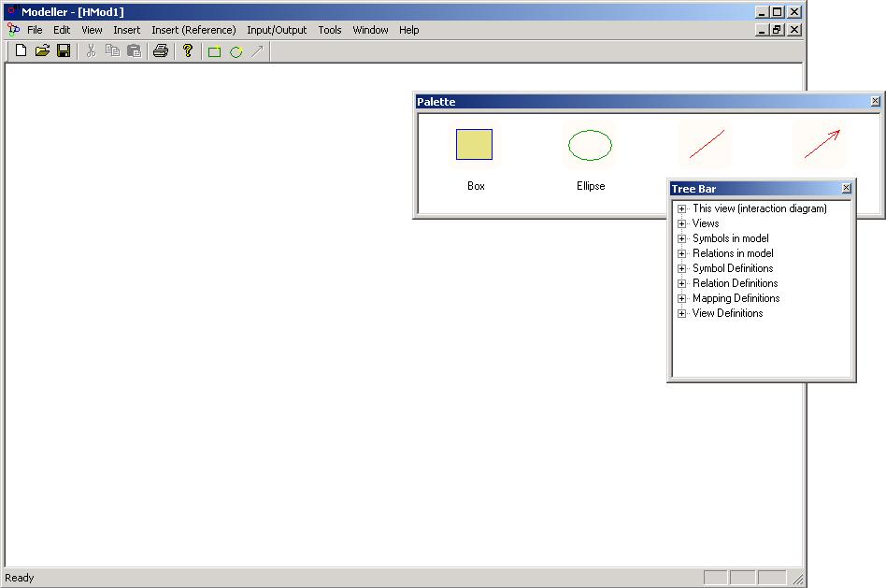Pick the Box symbol in Palette
The height and width of the screenshot is (588, 886).
coord(474,144)
